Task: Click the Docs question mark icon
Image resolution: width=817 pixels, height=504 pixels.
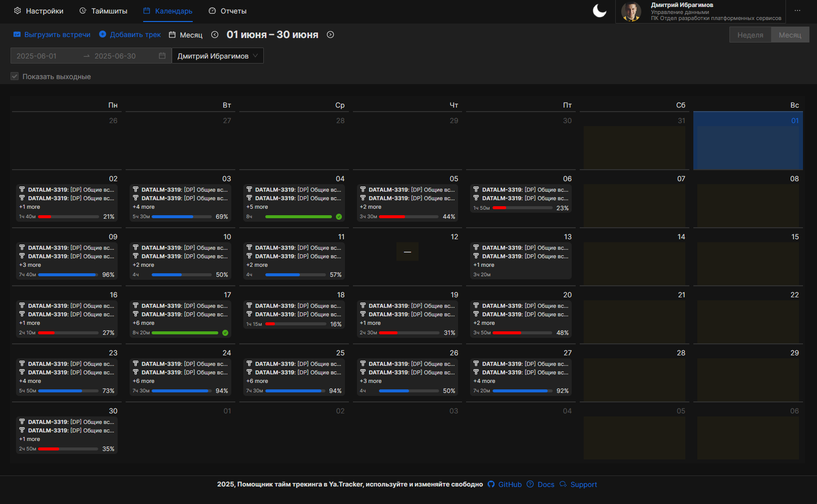Action: [x=530, y=484]
